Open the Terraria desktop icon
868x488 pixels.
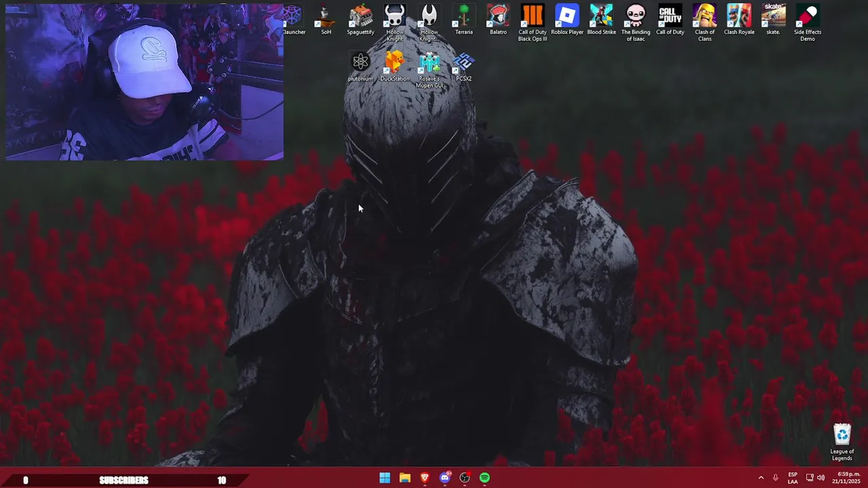(464, 20)
